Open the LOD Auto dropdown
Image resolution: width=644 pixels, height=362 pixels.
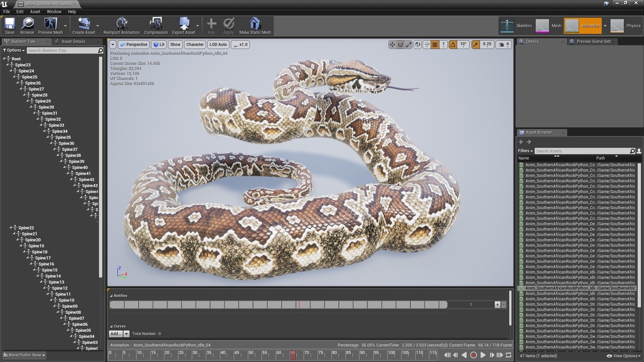[x=218, y=44]
